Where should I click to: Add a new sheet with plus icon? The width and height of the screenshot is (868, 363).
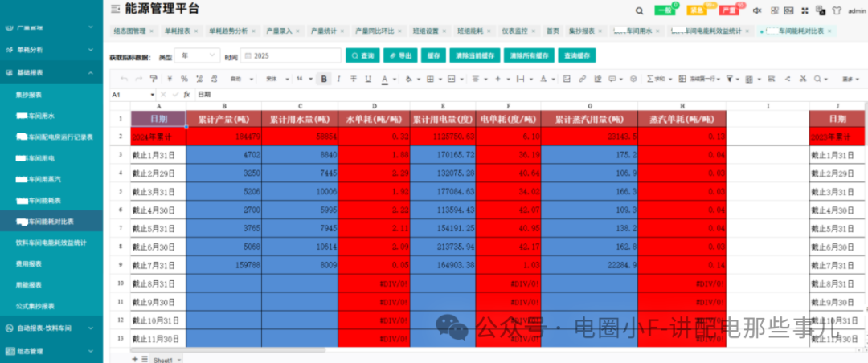pos(134,359)
